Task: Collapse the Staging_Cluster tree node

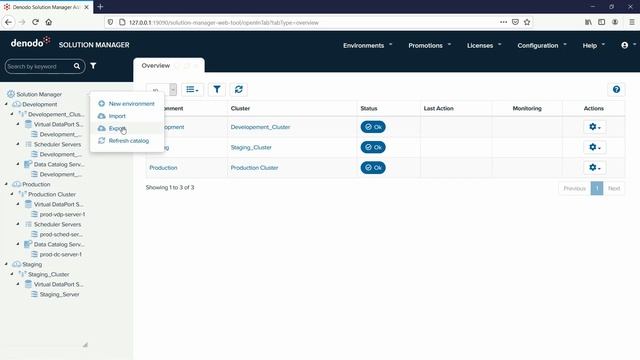Action: click(12, 274)
